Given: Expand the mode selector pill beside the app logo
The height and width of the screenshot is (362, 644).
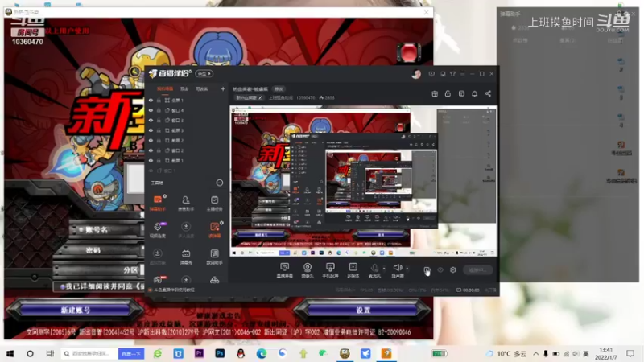Looking at the screenshot, I should (x=204, y=74).
